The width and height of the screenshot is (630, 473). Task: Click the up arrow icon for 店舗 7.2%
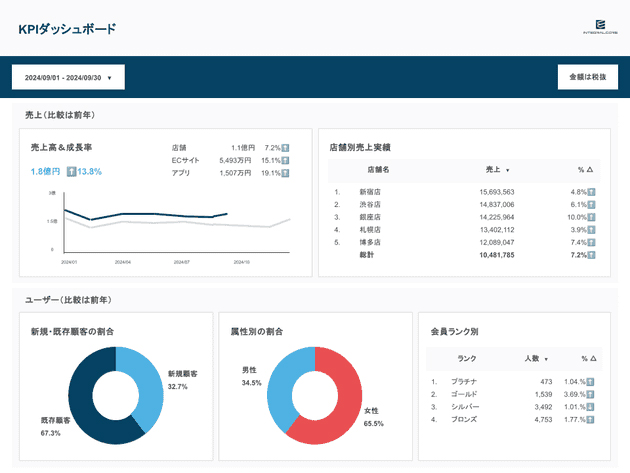[x=285, y=147]
